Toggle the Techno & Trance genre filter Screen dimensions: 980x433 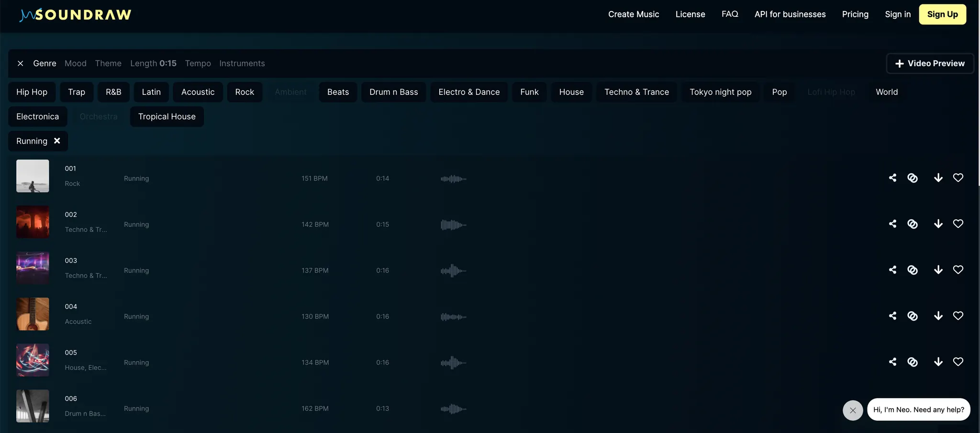[x=636, y=92]
